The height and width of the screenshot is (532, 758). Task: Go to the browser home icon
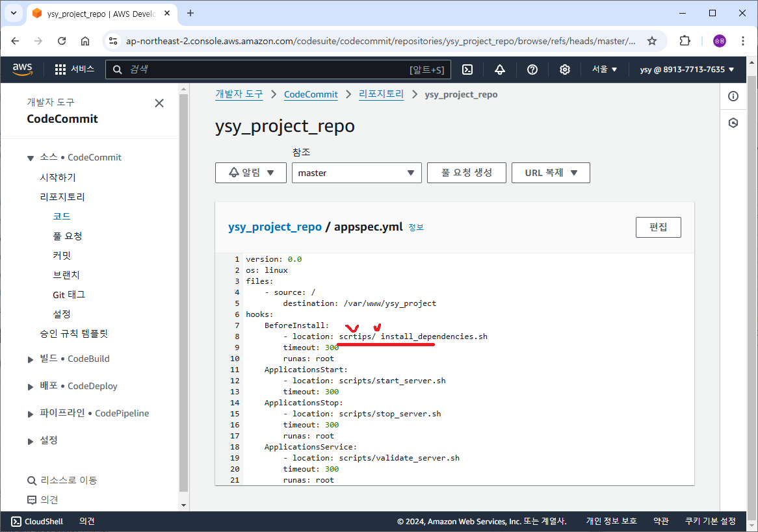pos(85,41)
